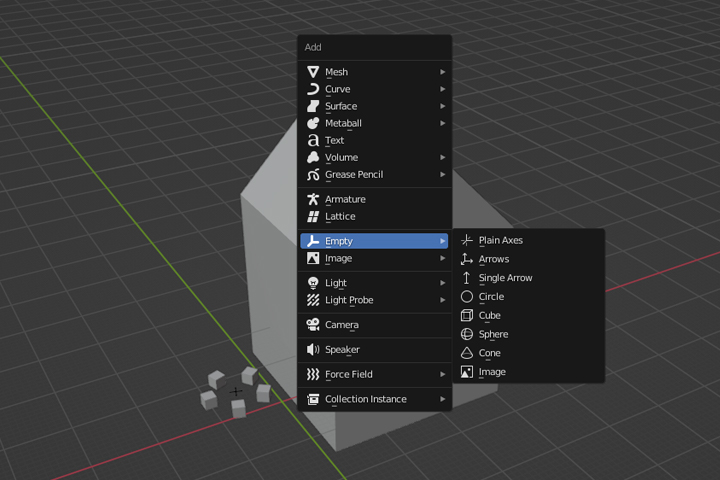Click the Image picture icon in Add menu
Screen dimensions: 720x480
[x=313, y=258]
